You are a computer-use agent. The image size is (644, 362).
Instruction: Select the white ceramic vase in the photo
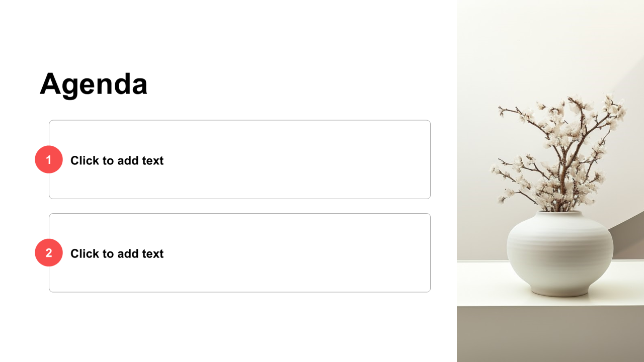tap(559, 253)
